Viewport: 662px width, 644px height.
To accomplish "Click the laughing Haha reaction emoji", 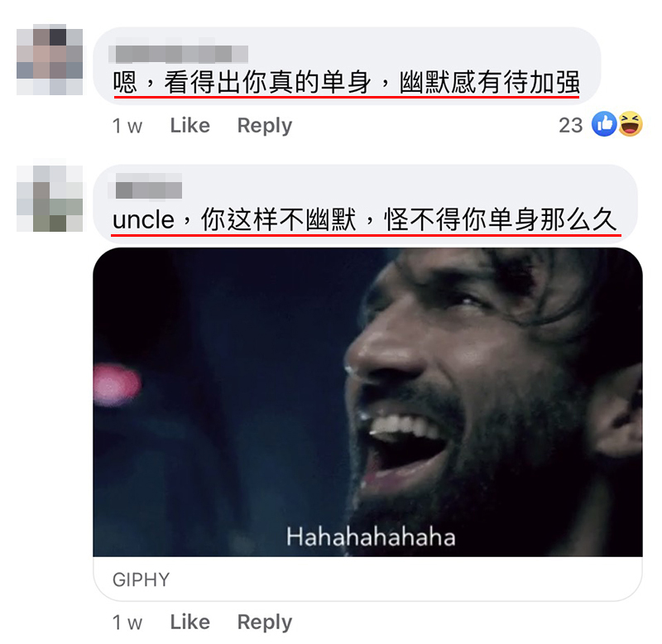I will pyautogui.click(x=631, y=123).
